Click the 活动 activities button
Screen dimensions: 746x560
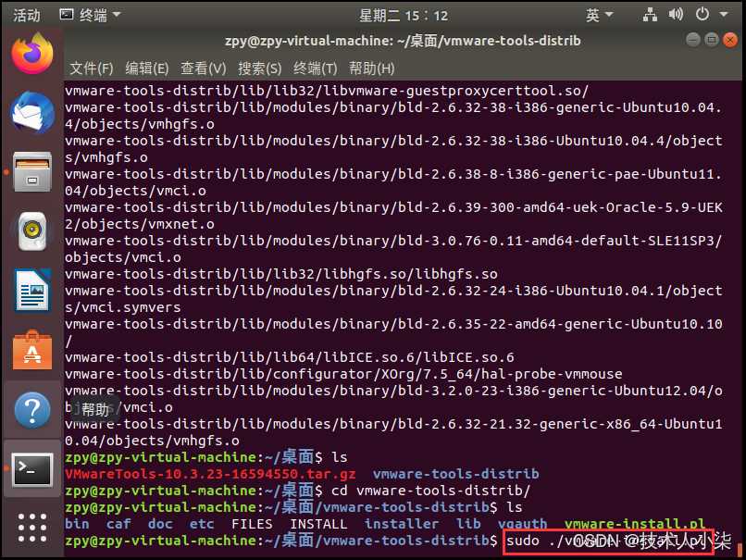(27, 16)
